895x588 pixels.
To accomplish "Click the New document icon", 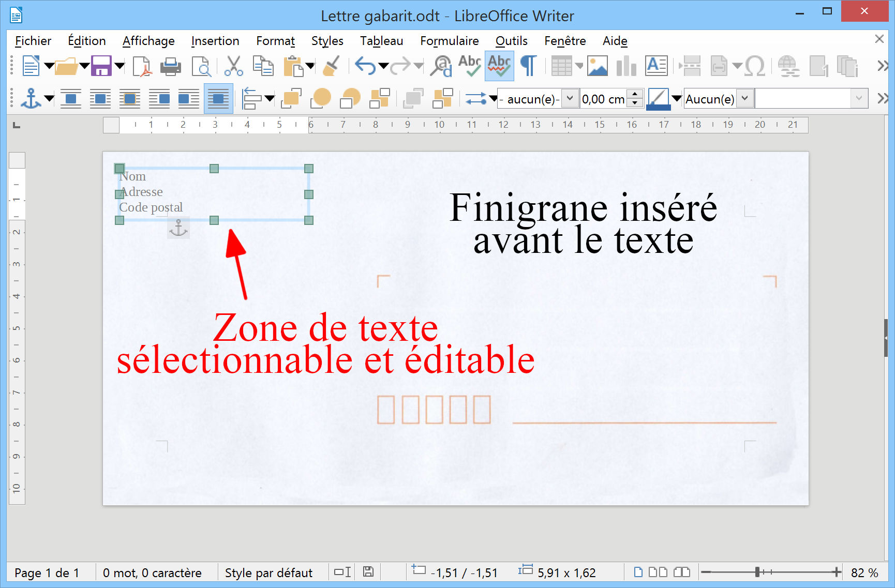I will click(x=31, y=66).
